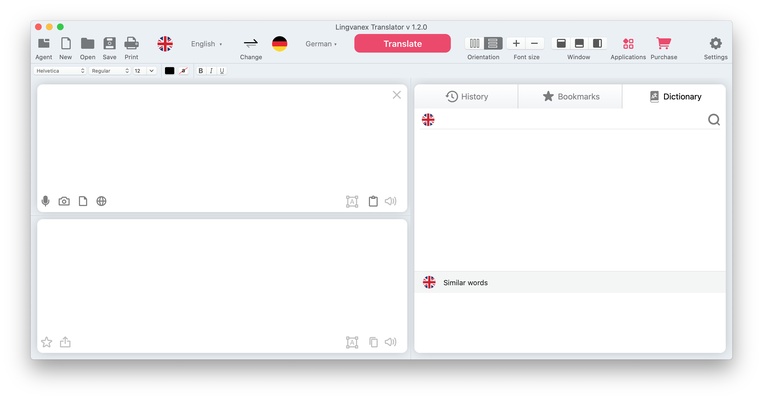Toggle underline formatting

point(222,71)
